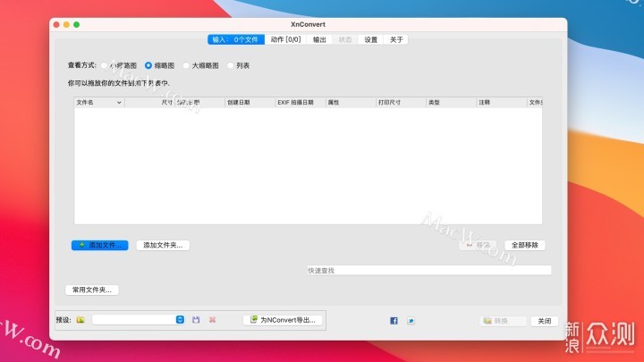Sort by the 创建日期 column header
Screen dimensions: 644x362
click(x=250, y=102)
